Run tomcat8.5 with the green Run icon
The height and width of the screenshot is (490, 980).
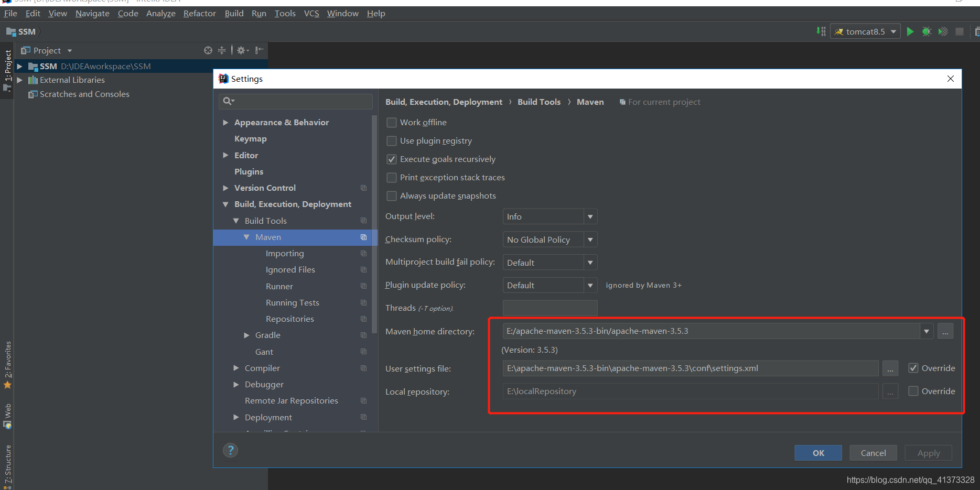[910, 31]
